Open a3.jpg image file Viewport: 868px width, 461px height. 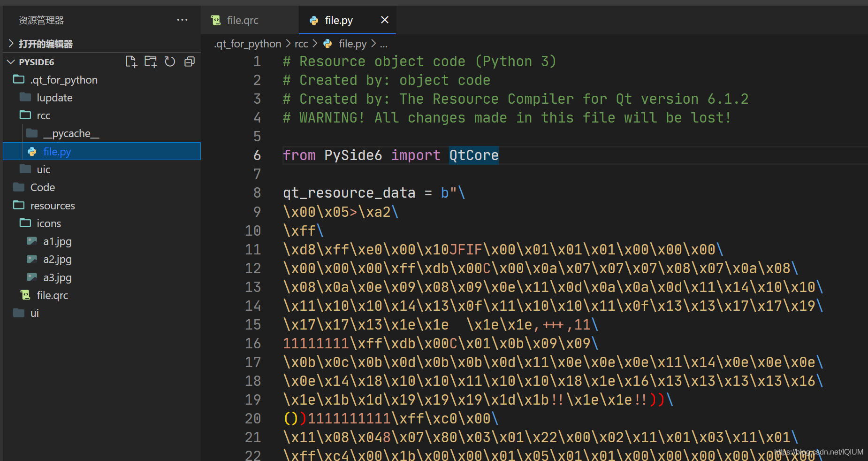tap(102, 277)
